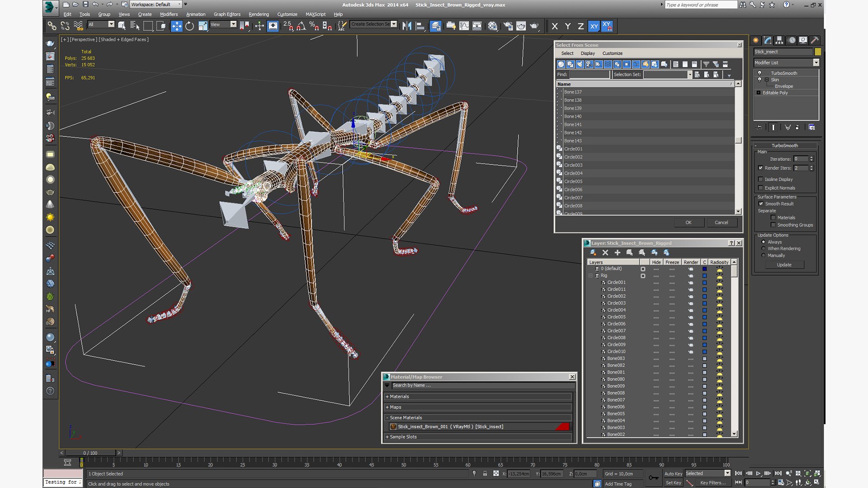
Task: Open the Manage Layers toolbar icon
Action: pos(435,26)
